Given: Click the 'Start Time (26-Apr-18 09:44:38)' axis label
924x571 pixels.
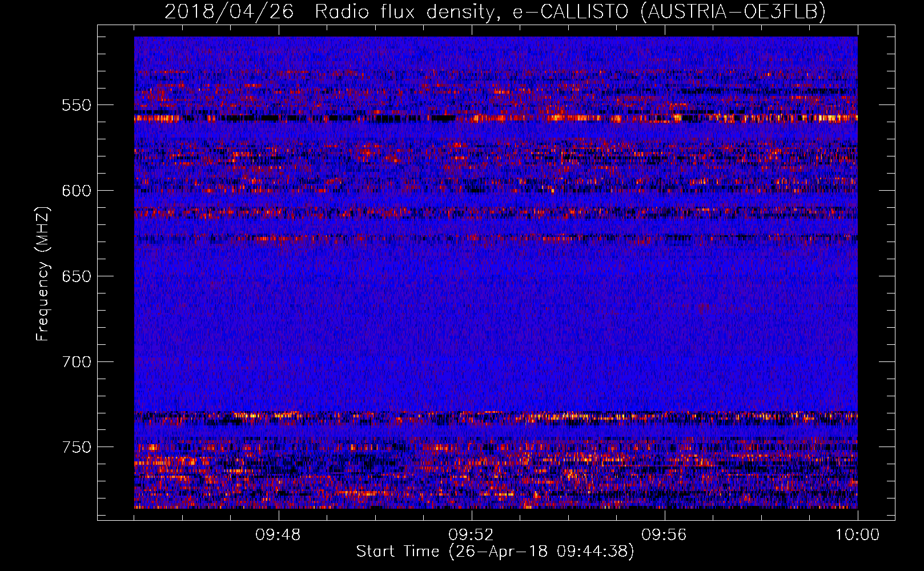Looking at the screenshot, I should tap(495, 552).
